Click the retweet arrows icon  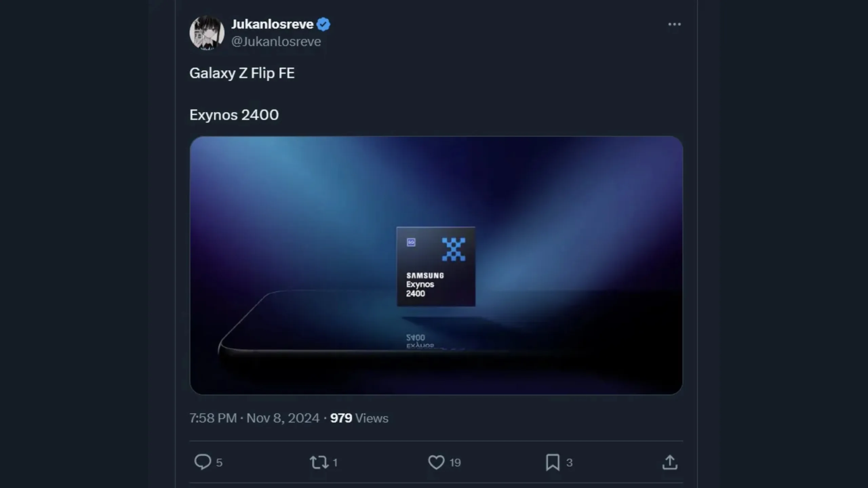pyautogui.click(x=319, y=462)
